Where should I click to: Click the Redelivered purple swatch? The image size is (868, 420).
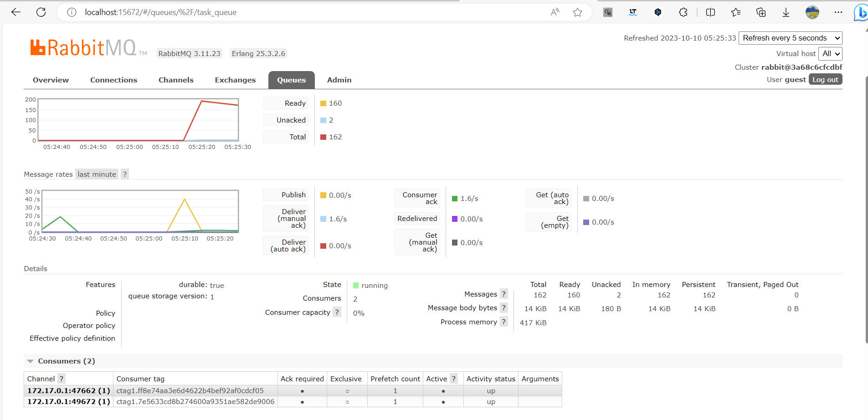pos(455,219)
